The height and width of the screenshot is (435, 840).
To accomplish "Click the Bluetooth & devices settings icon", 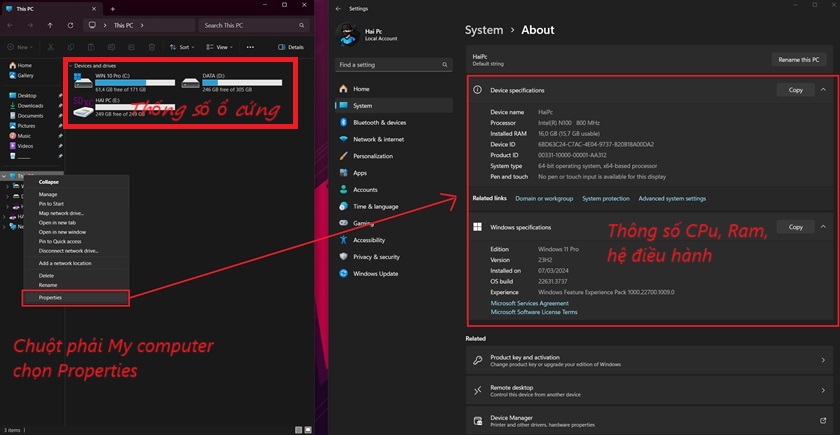I will [343, 122].
